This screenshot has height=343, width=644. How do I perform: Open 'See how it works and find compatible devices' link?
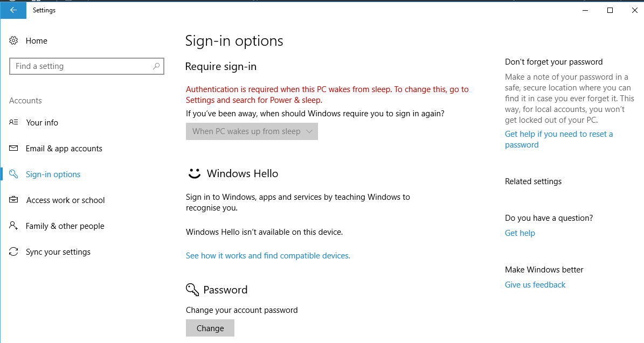[268, 256]
